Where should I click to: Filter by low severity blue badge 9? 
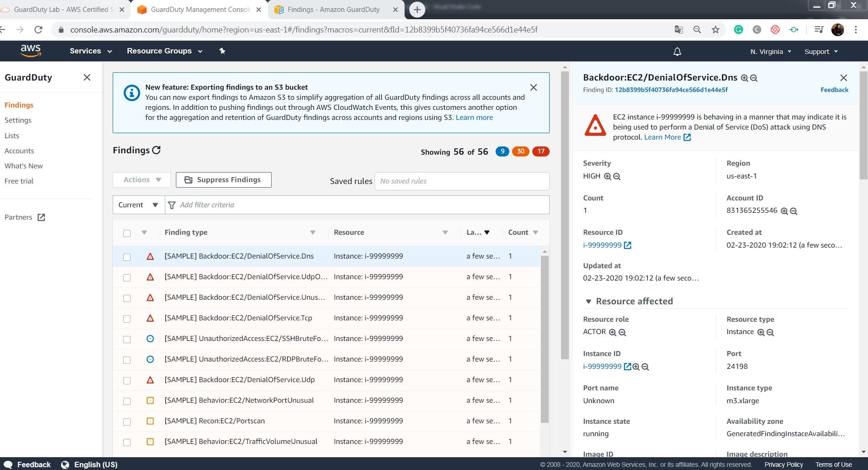502,151
